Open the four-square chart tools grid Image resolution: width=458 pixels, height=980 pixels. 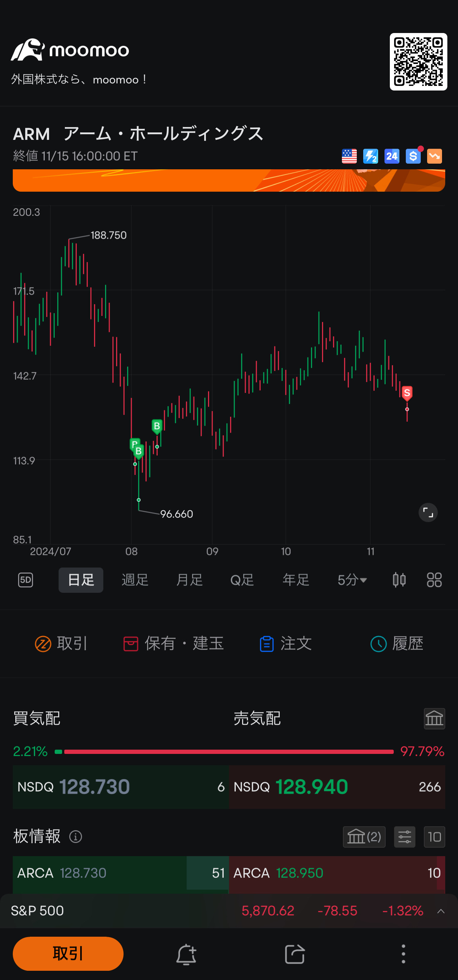pyautogui.click(x=434, y=580)
